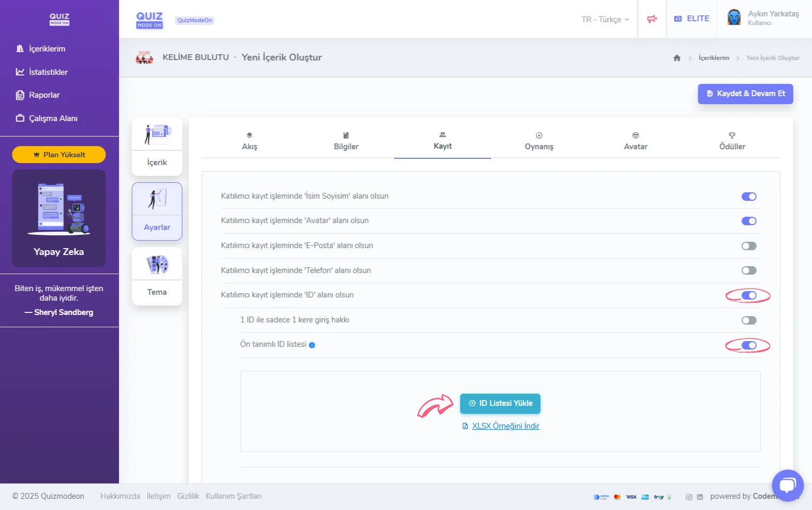This screenshot has height=510, width=812.
Task: Click the home breadcrumb icon
Action: [676, 58]
